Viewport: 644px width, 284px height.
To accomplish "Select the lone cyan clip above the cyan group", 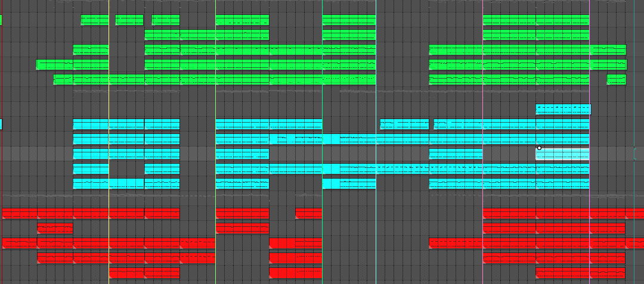I will tap(563, 109).
